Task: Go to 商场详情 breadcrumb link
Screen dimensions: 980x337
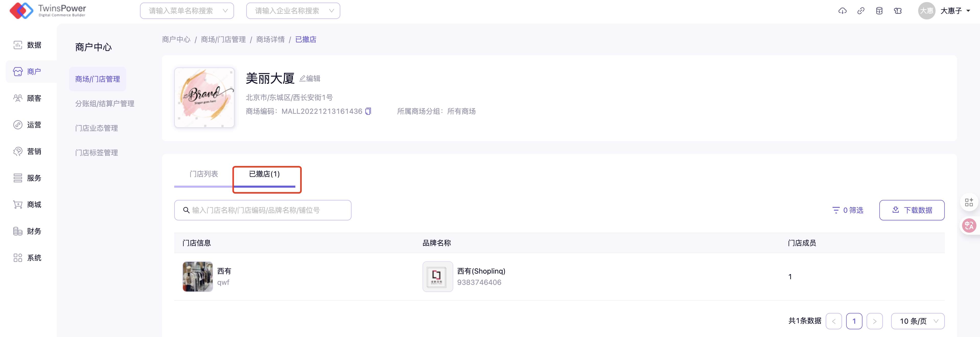Action: coord(270,40)
